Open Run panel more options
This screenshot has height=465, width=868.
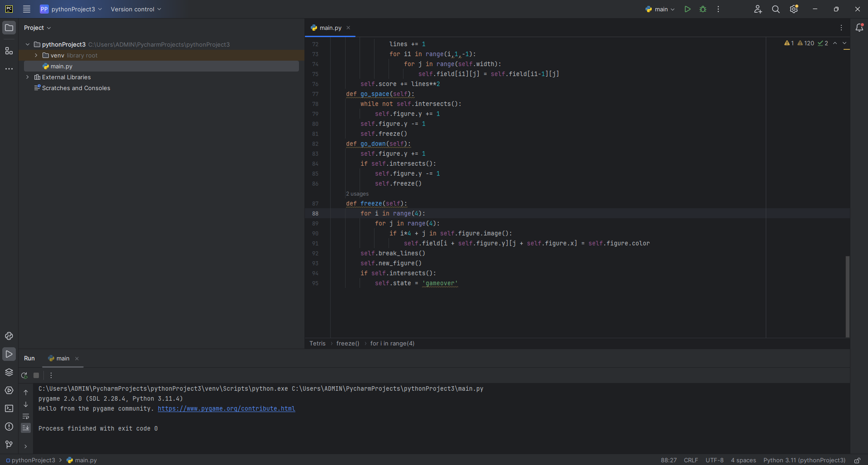(51, 375)
